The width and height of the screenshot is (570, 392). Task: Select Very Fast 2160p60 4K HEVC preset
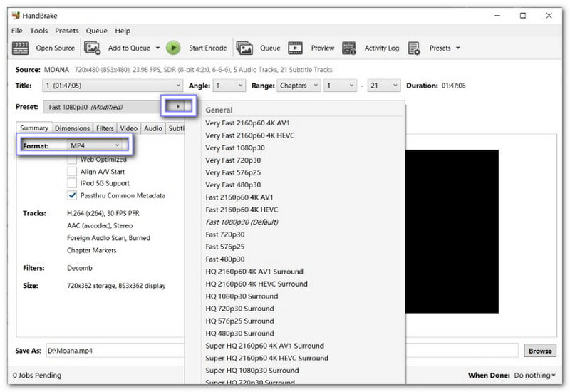pyautogui.click(x=250, y=135)
